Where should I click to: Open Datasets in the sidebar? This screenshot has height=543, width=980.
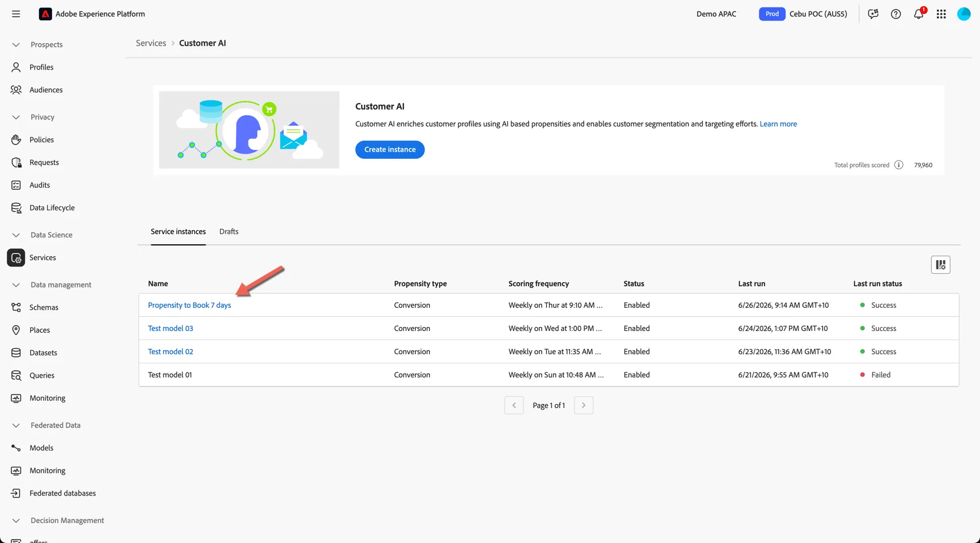point(43,353)
